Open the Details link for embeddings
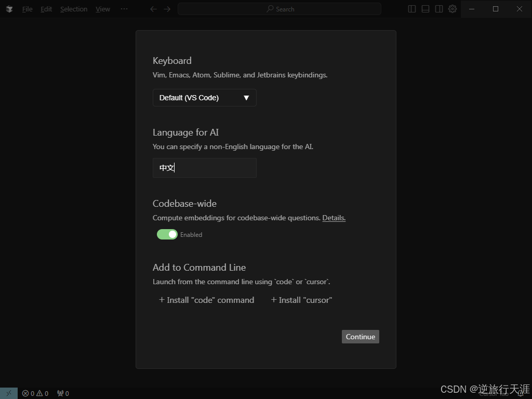The height and width of the screenshot is (399, 532). click(x=334, y=218)
